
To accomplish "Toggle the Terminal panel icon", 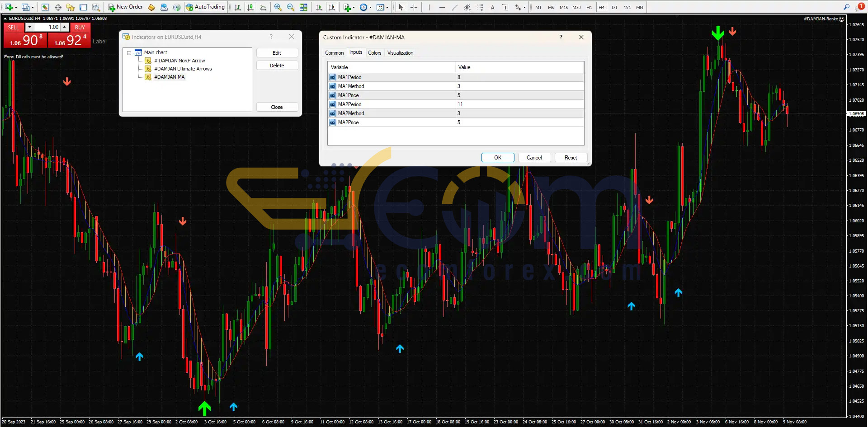I will point(83,7).
